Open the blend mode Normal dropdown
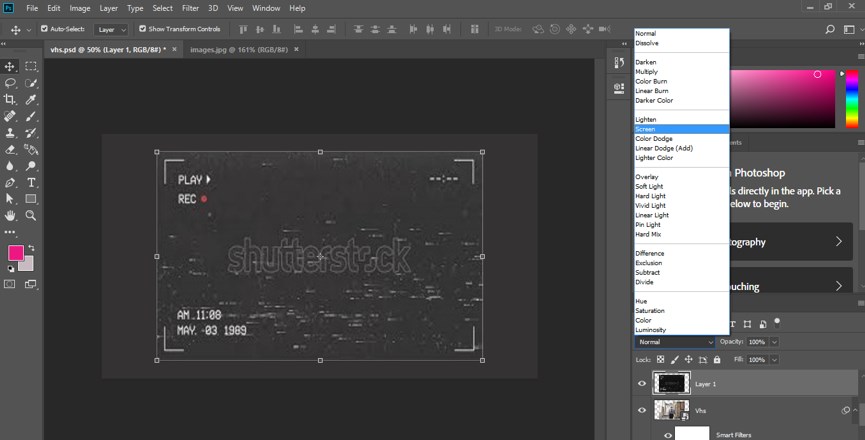This screenshot has height=440, width=865. pyautogui.click(x=675, y=342)
